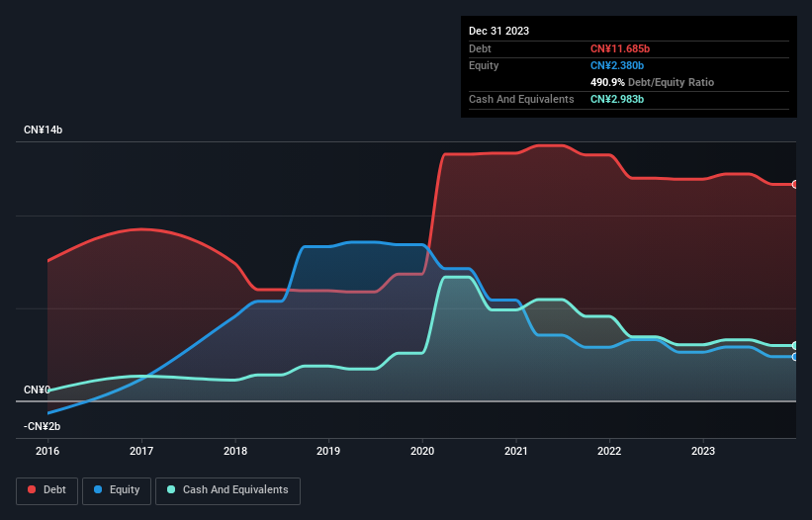Click the CN¥2.380b equity value
Screen dimensions: 812x520
click(x=617, y=65)
